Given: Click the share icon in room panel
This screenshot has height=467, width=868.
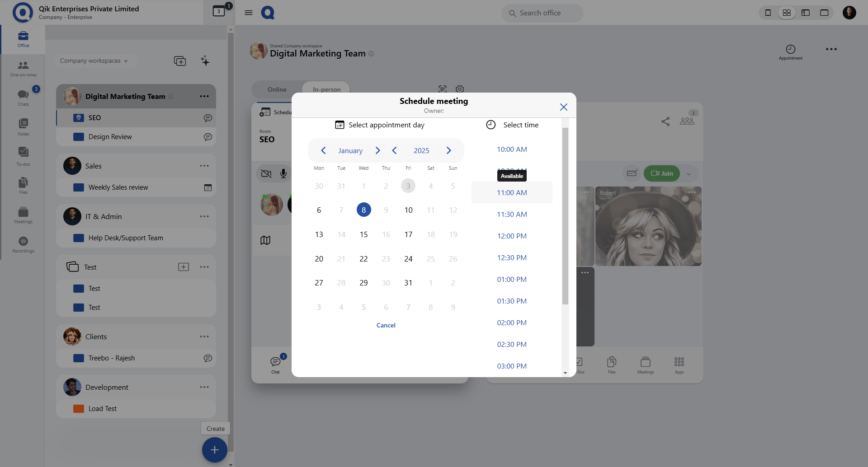Looking at the screenshot, I should coord(665,121).
